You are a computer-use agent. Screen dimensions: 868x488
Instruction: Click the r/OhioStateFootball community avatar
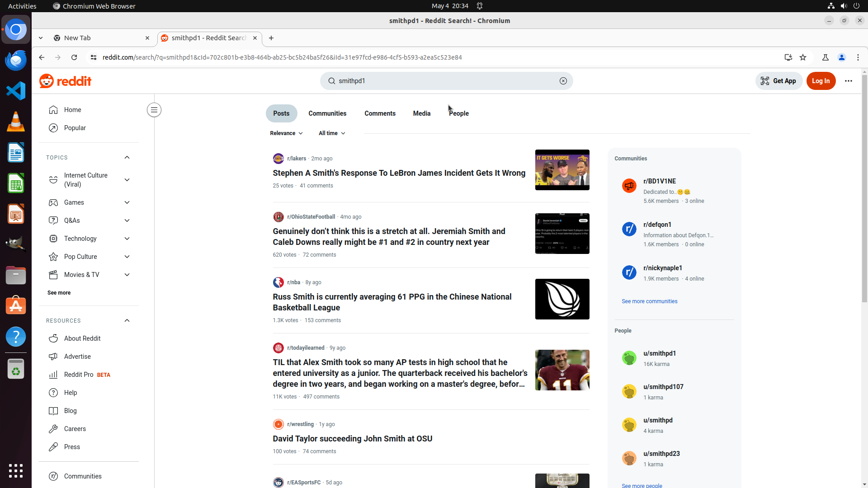click(278, 217)
